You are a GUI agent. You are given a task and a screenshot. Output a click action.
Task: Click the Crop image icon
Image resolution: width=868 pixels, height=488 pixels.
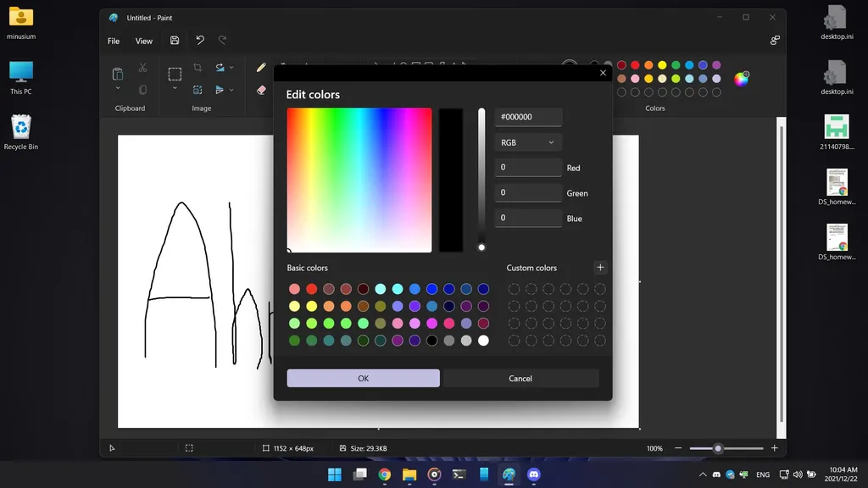tap(198, 68)
